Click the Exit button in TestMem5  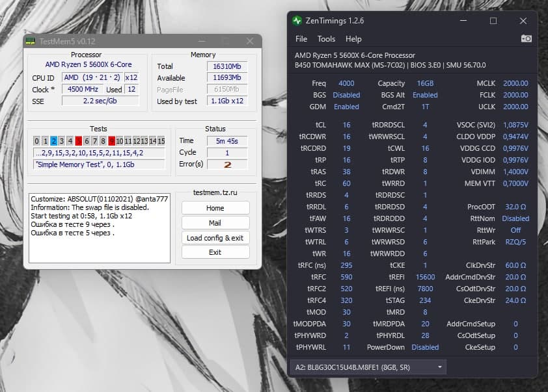[x=215, y=252]
